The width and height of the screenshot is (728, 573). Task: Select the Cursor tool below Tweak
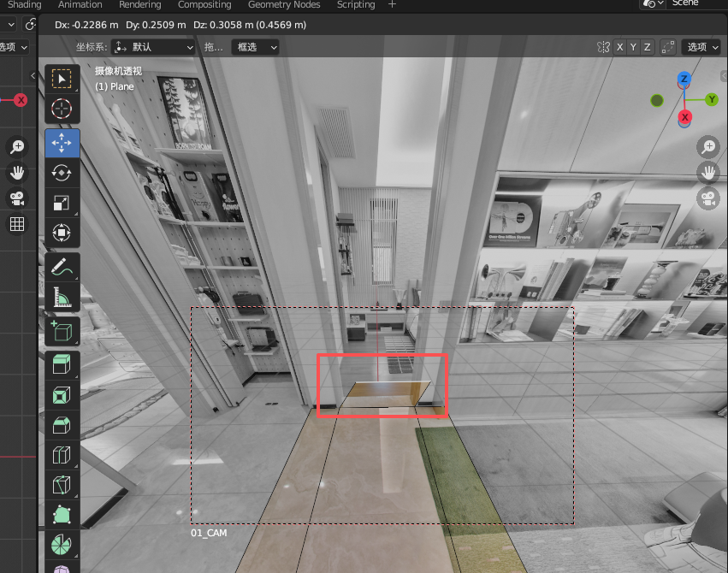[62, 109]
